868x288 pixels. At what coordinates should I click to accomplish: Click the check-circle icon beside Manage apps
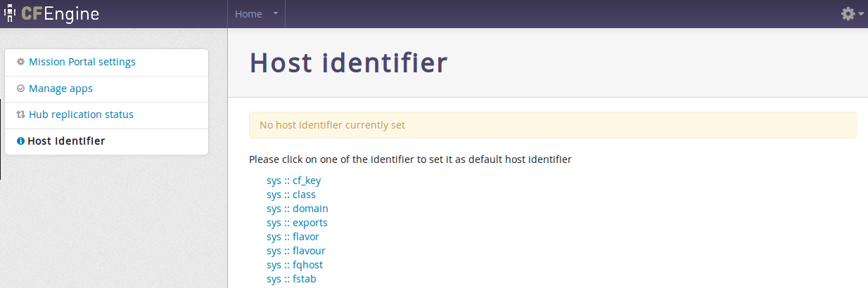click(x=21, y=89)
